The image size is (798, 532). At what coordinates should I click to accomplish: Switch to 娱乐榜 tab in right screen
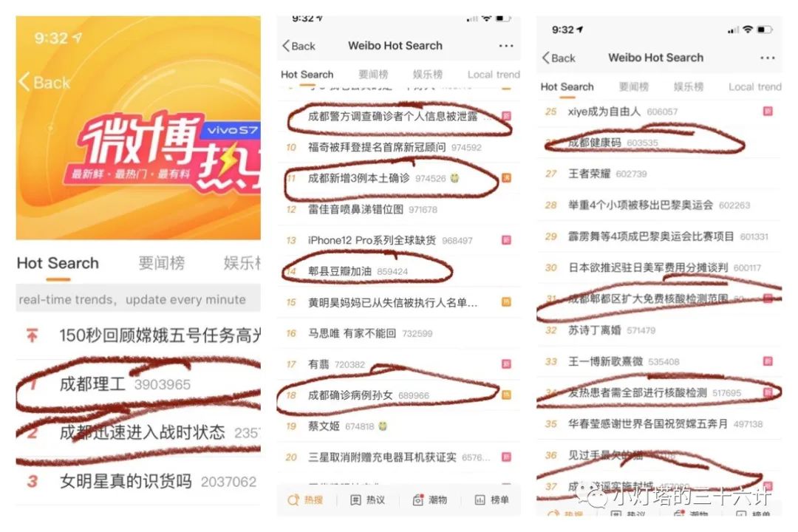[x=688, y=87]
